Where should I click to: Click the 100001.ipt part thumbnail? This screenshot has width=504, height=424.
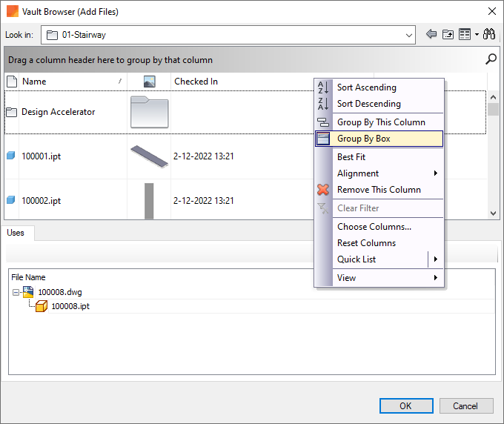149,156
